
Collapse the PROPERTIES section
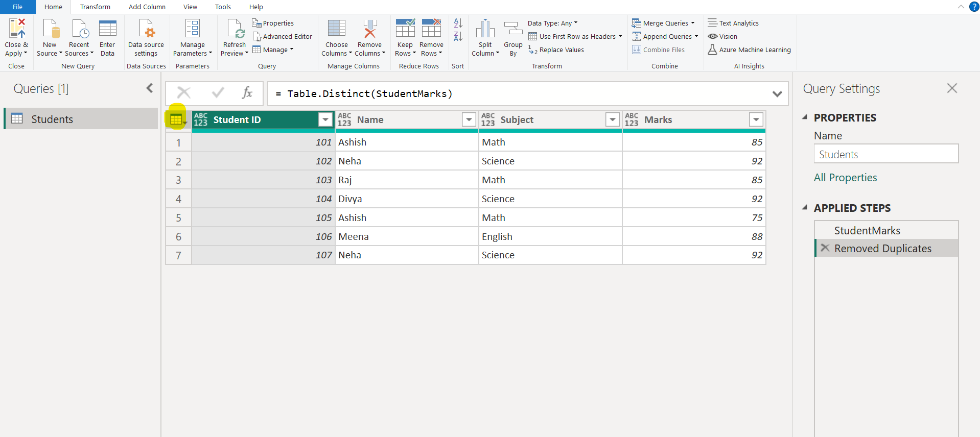click(805, 117)
